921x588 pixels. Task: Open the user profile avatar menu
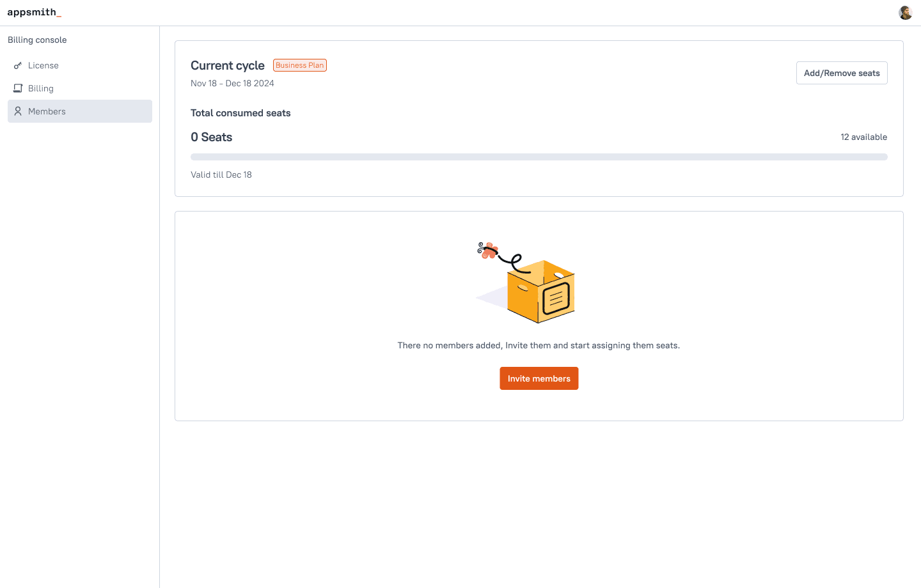click(x=905, y=13)
